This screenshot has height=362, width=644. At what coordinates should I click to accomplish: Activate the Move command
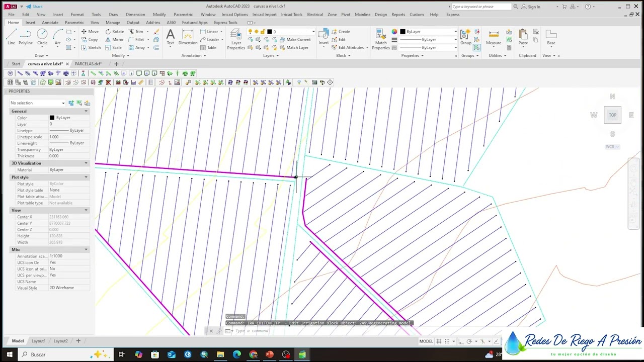[89, 31]
